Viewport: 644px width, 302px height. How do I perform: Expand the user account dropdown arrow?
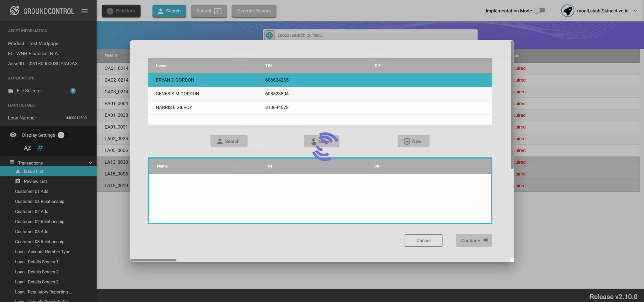(635, 11)
